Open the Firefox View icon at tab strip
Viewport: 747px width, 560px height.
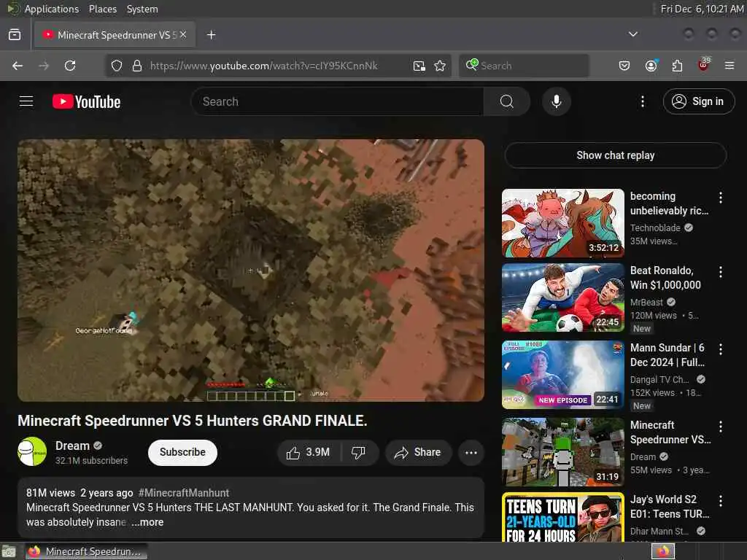click(x=15, y=35)
